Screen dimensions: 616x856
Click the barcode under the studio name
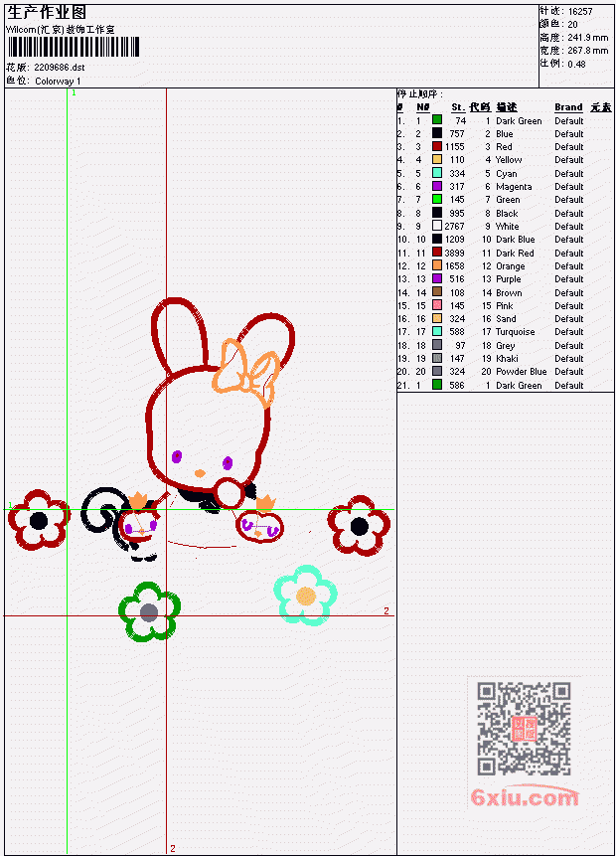point(74,47)
